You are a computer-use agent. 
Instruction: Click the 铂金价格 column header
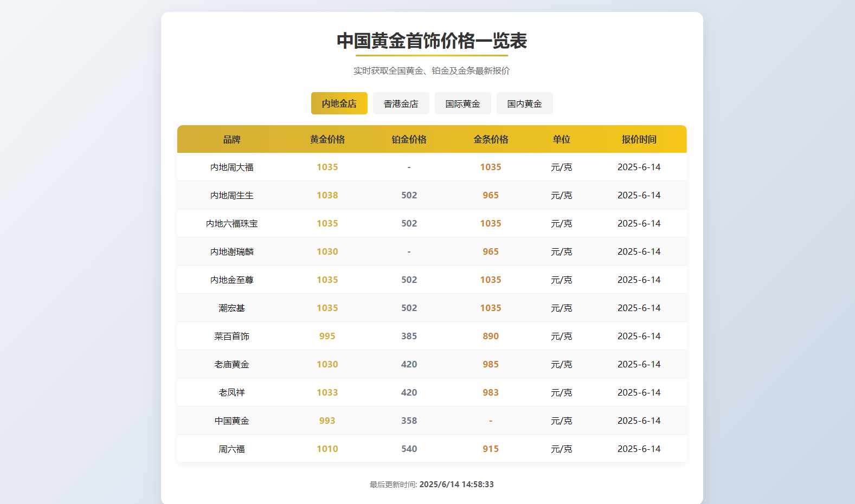409,139
